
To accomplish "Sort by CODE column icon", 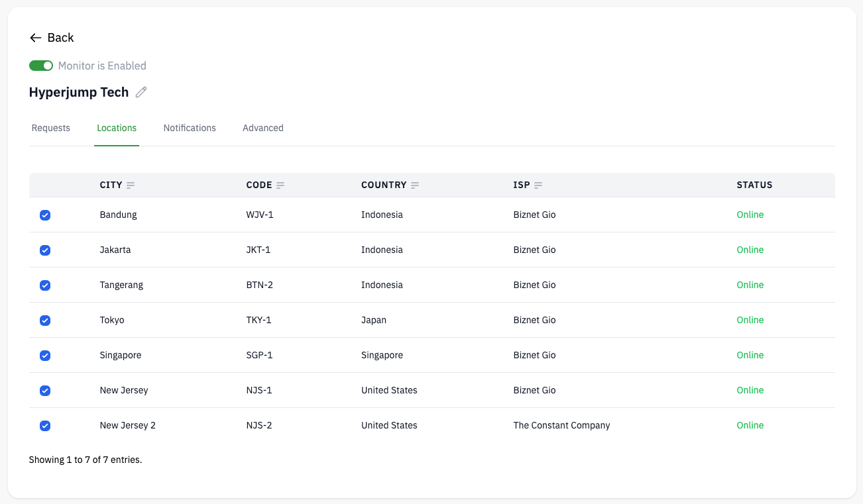I will [280, 185].
